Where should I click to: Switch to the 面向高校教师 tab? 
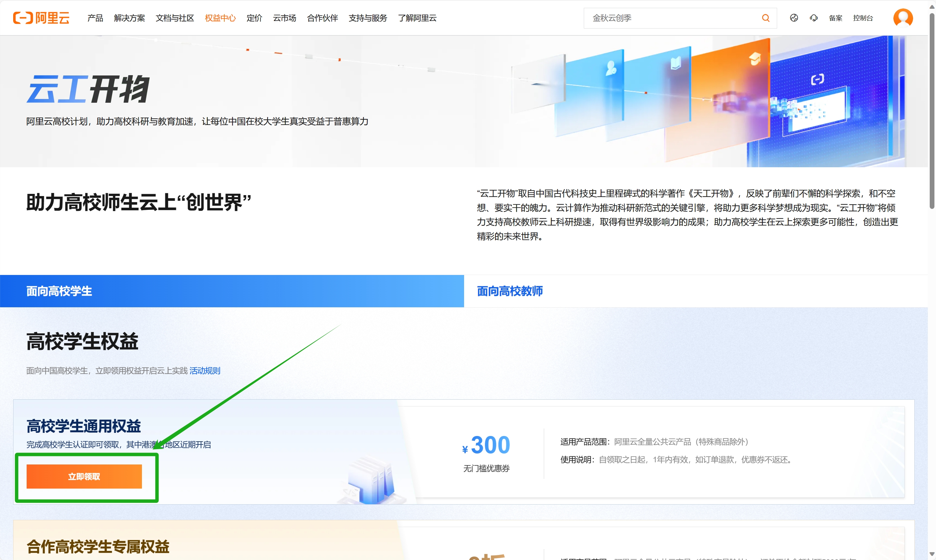coord(510,291)
